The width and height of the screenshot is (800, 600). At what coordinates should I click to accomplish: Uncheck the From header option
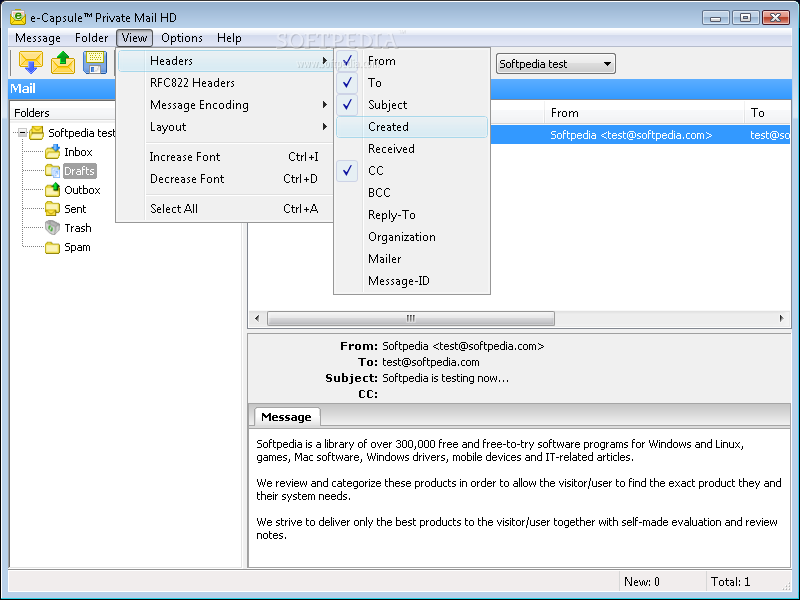(x=412, y=61)
